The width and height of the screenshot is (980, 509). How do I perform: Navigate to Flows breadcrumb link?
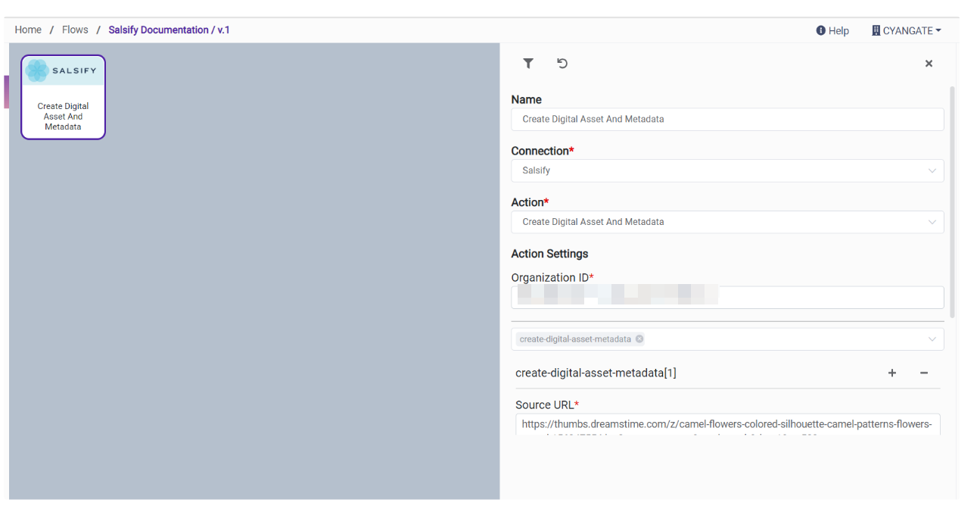(75, 30)
